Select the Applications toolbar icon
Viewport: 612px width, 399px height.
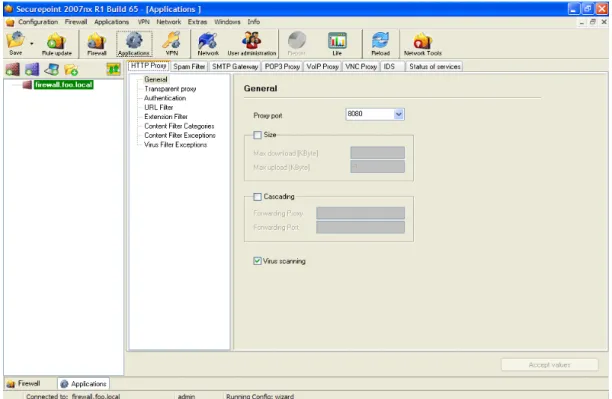click(134, 44)
